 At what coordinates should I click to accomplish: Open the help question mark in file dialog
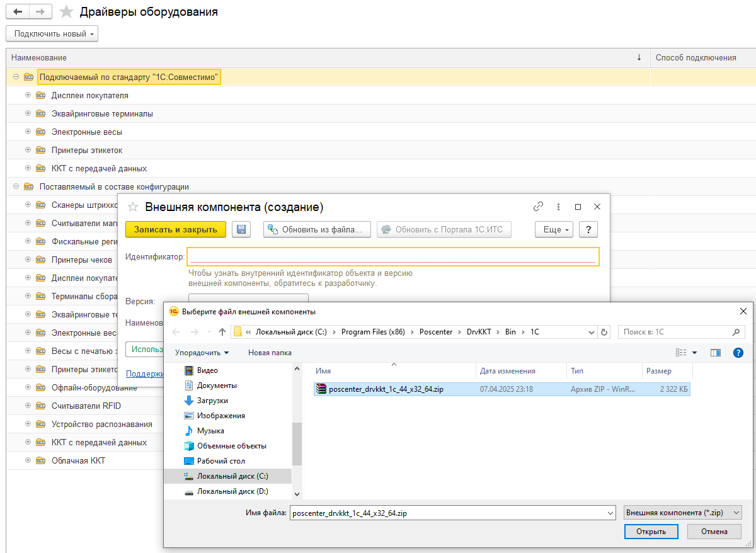(738, 353)
